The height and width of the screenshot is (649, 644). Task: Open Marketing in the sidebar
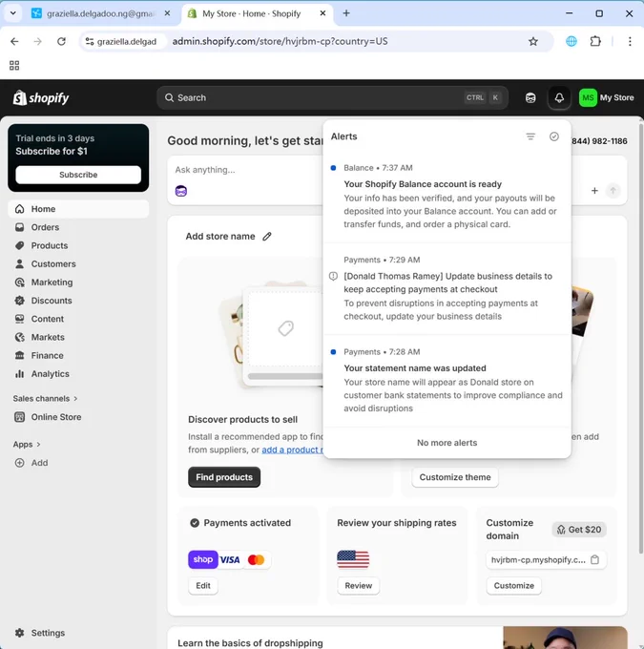pyautogui.click(x=78, y=283)
